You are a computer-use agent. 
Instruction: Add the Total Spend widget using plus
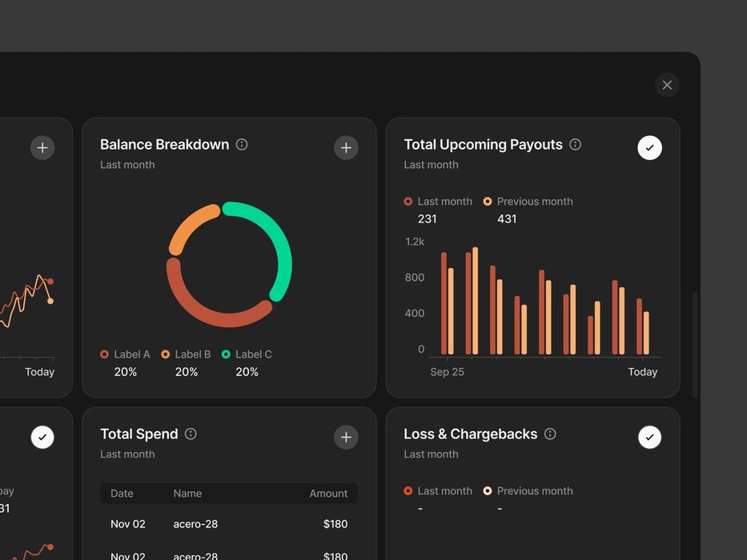(x=346, y=437)
